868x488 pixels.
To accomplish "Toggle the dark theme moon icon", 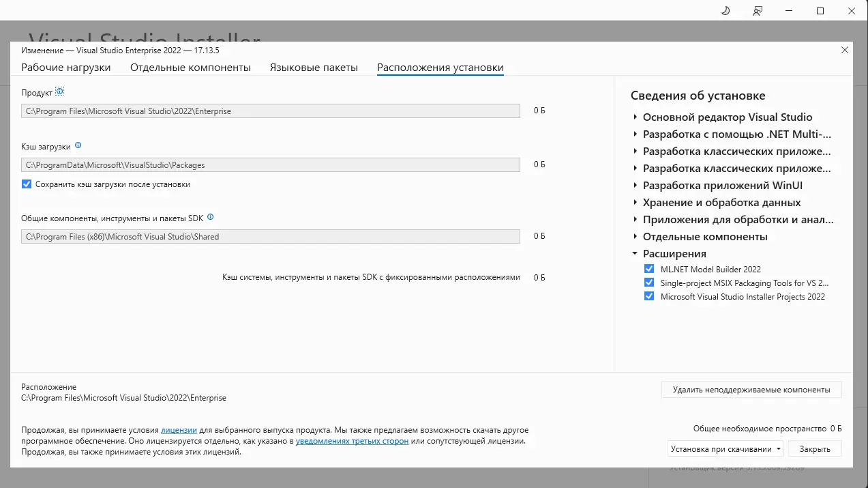I will [725, 10].
